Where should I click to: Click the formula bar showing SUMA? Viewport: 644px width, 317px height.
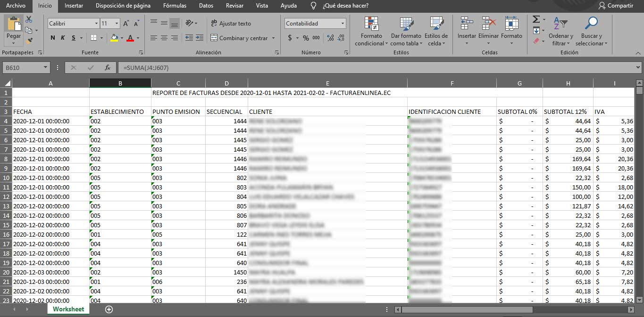point(189,67)
